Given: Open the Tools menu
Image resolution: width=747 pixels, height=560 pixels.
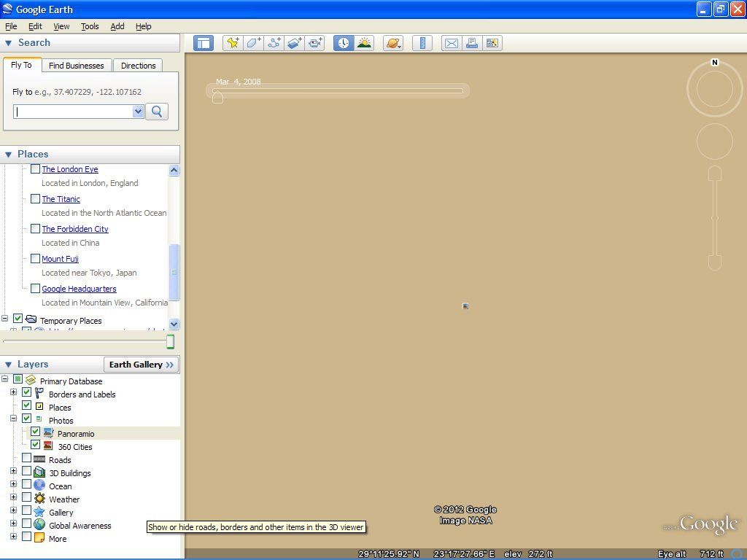Looking at the screenshot, I should [x=90, y=26].
